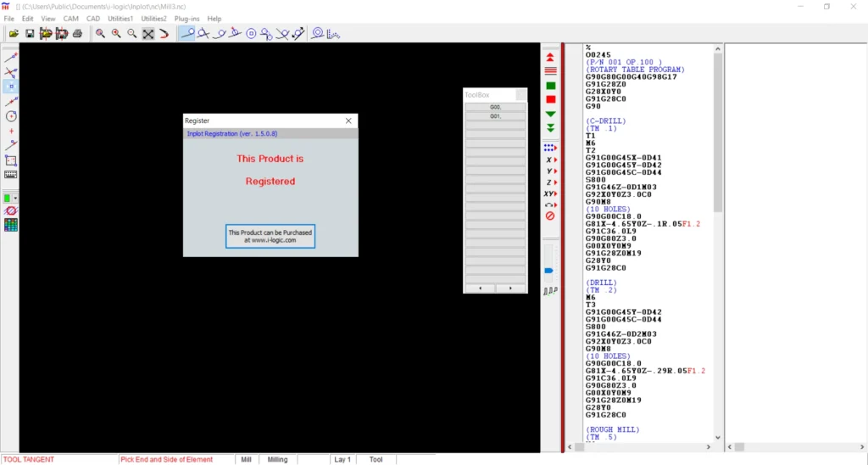Click the G00, button in ToolBox
The width and height of the screenshot is (868, 465).
tap(495, 107)
